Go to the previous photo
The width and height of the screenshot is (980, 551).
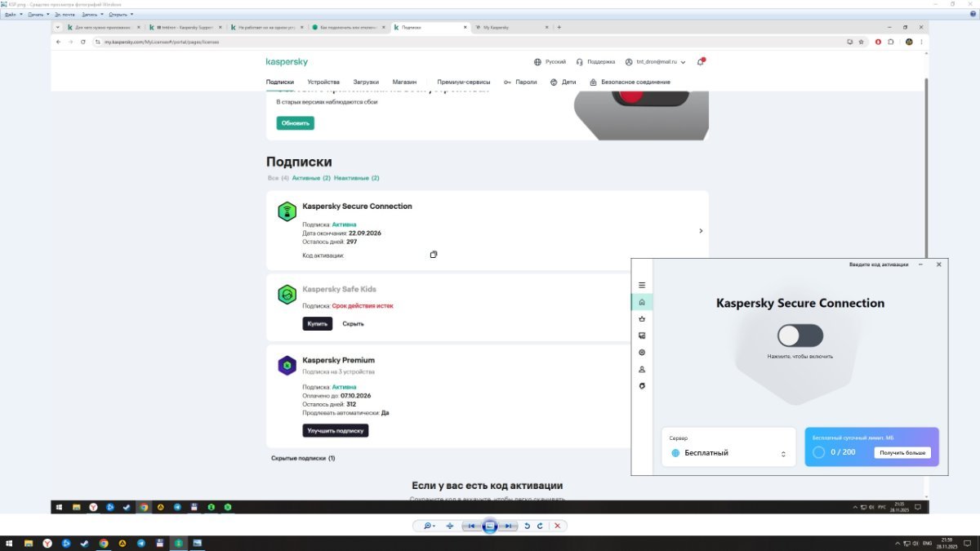tap(471, 526)
